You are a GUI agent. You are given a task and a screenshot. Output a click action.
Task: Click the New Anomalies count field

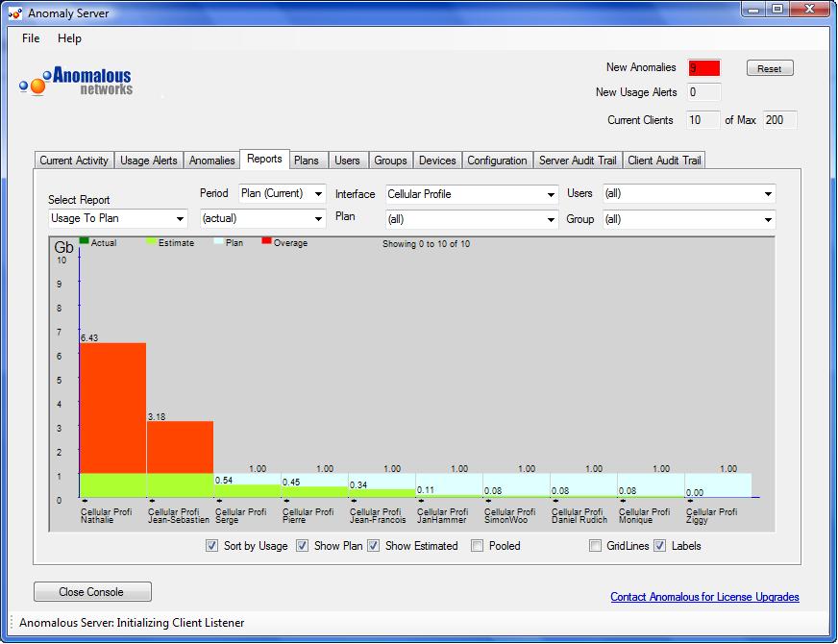tap(703, 68)
